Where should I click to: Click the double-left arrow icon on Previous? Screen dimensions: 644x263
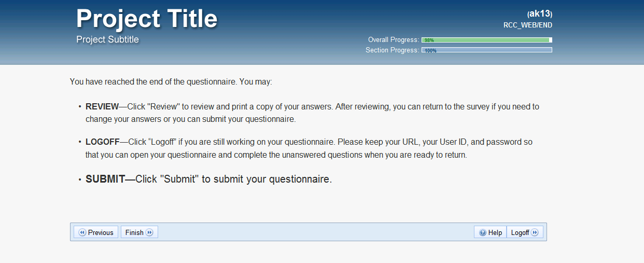tap(82, 232)
